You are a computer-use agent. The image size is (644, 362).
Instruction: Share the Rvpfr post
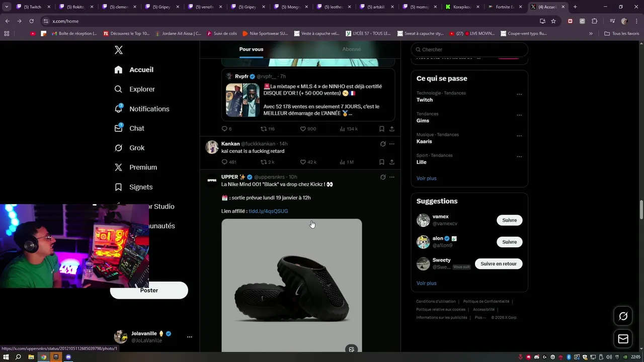(391, 129)
